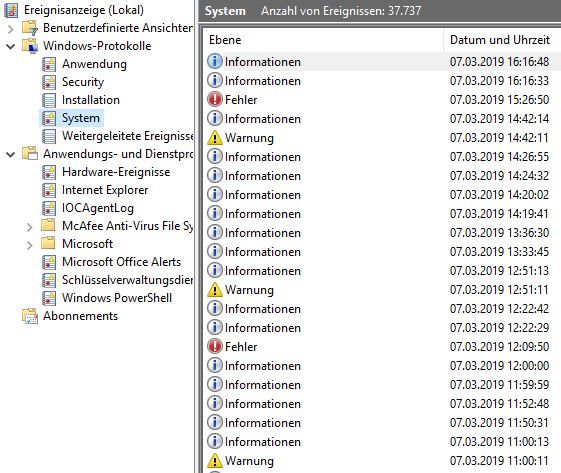561x473 pixels.
Task: Click the Fehler icon at 15:26:50
Action: point(215,99)
